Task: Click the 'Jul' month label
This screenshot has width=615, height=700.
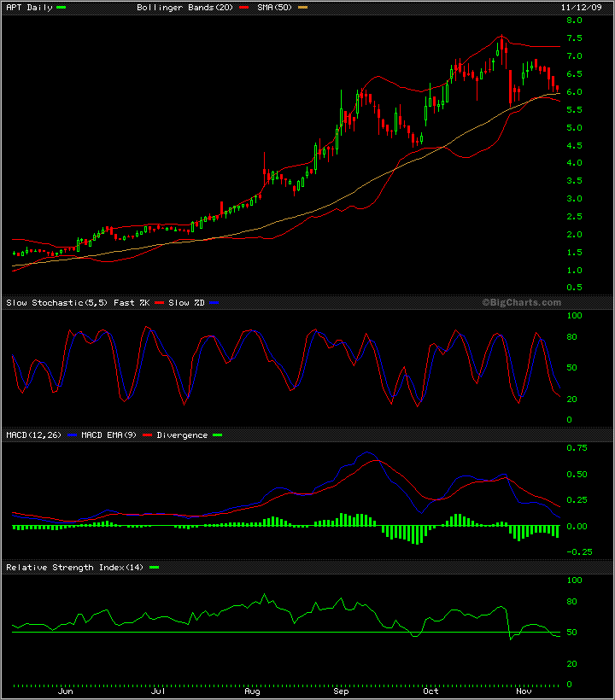Action: [x=158, y=691]
